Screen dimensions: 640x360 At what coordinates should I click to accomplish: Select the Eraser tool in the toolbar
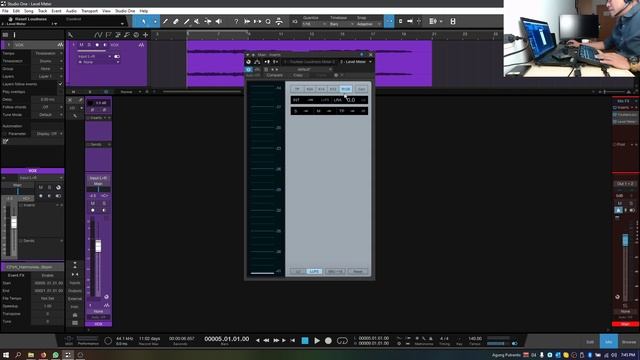click(176, 21)
